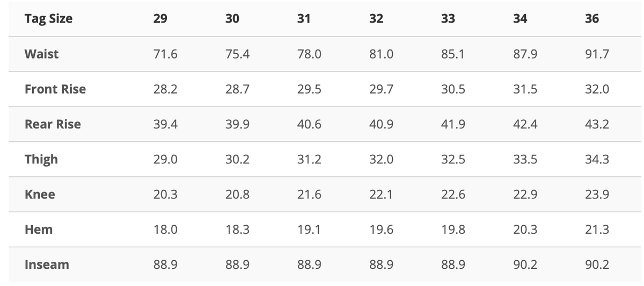Image resolution: width=644 pixels, height=286 pixels.
Task: Click the Waist row label
Action: coord(42,54)
